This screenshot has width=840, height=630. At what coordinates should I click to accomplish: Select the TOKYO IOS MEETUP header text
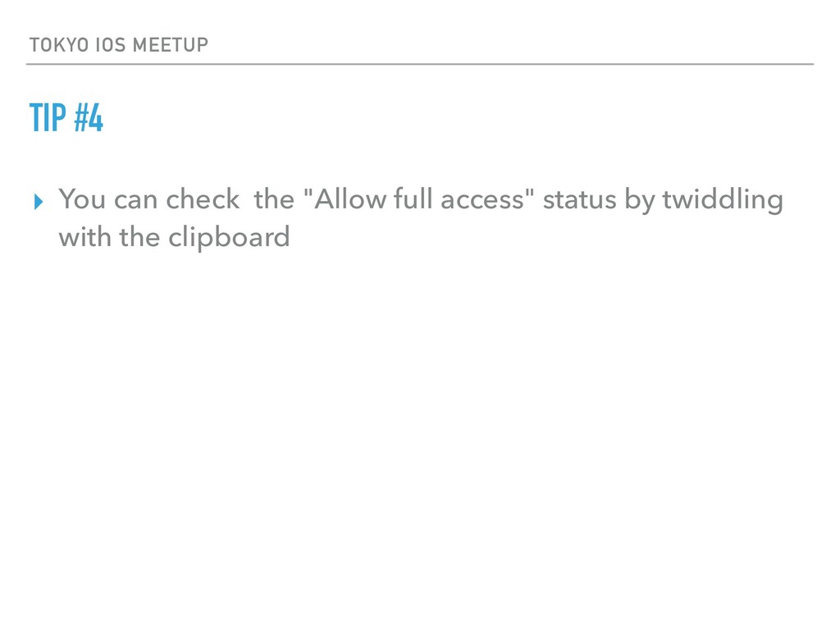point(118,45)
